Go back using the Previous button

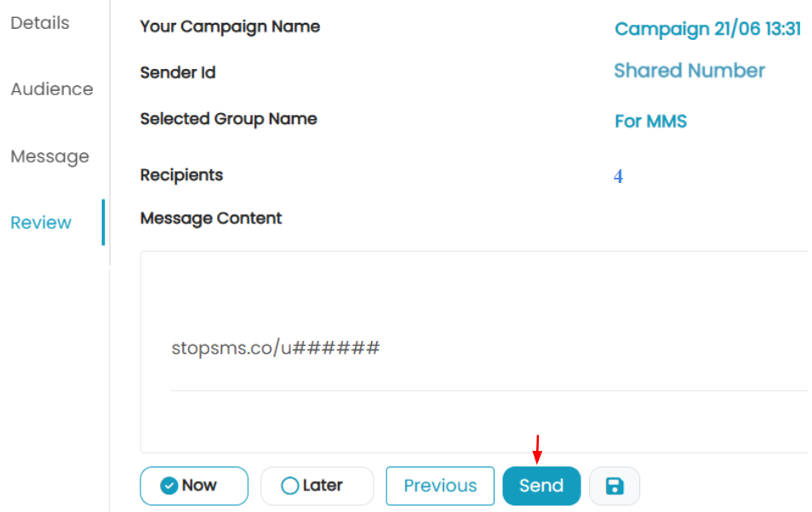(x=440, y=486)
